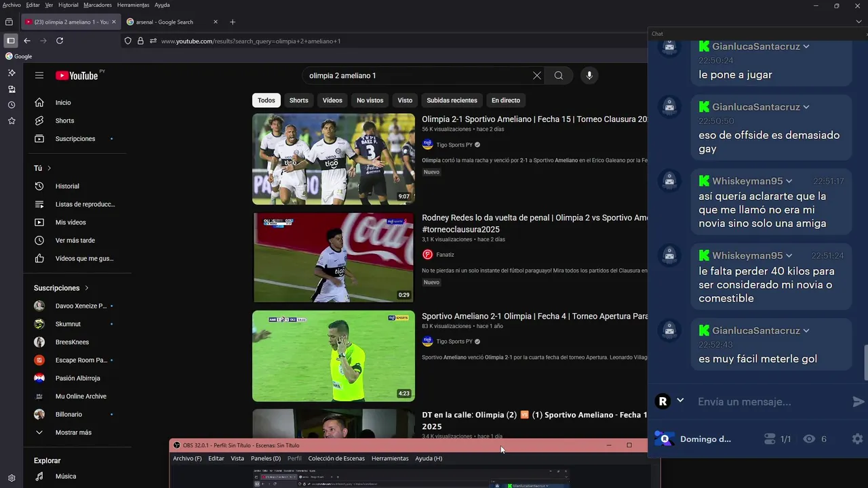This screenshot has height=488, width=868.
Task: Open Olimpia 2-1 Sportivo Ameliano Fecha 15 video
Action: (534, 119)
